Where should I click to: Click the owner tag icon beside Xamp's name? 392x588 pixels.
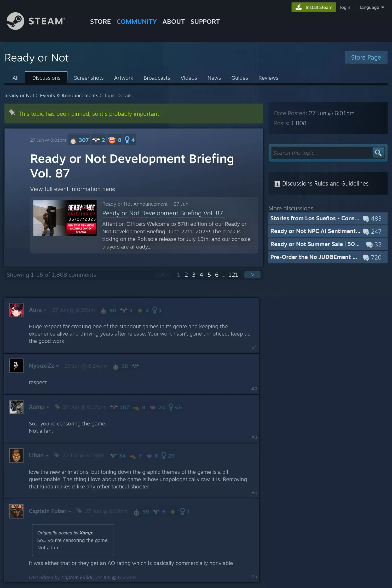(x=57, y=406)
